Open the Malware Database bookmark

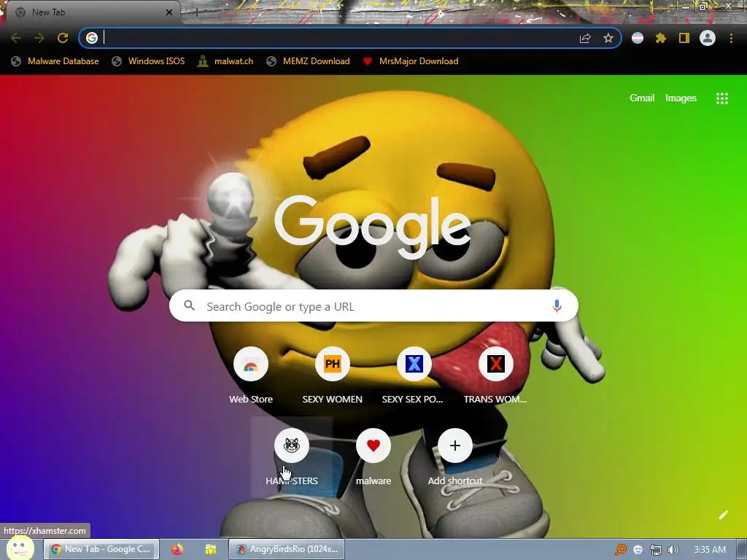coord(55,61)
